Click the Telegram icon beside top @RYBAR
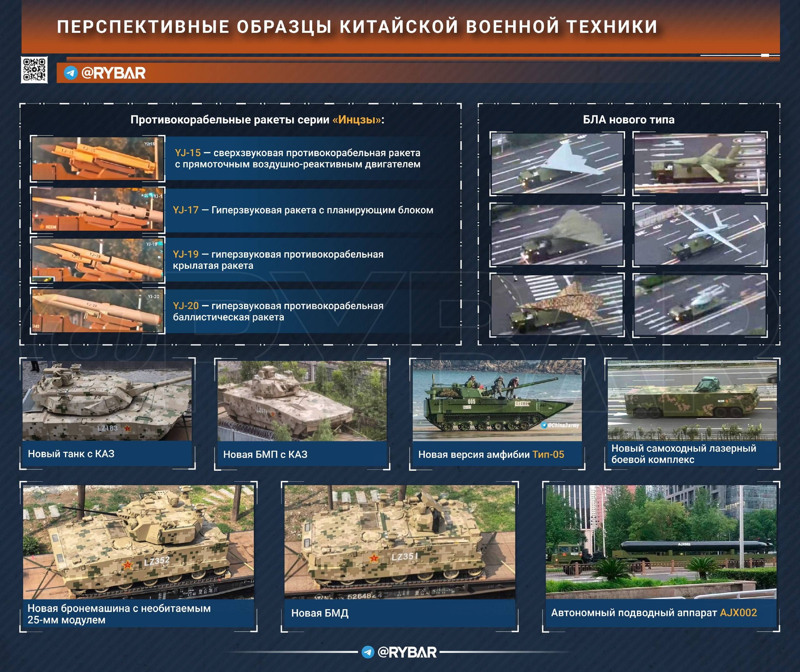Viewport: 800px width, 672px height. tap(71, 73)
